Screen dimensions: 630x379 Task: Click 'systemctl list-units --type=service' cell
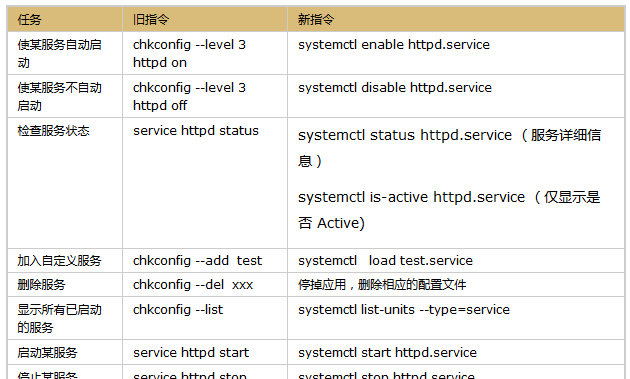tap(456, 318)
